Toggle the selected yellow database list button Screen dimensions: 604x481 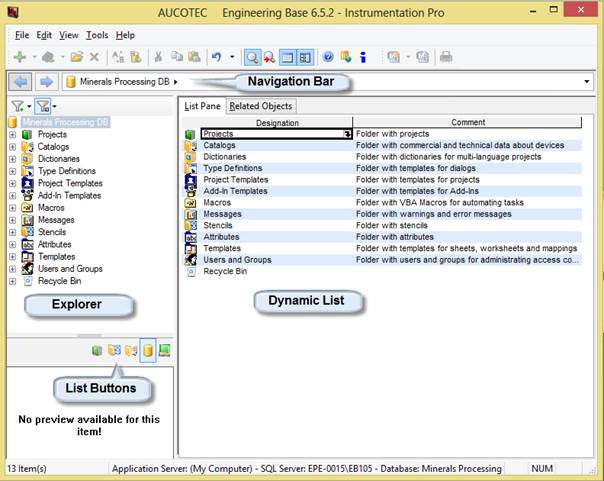(148, 350)
